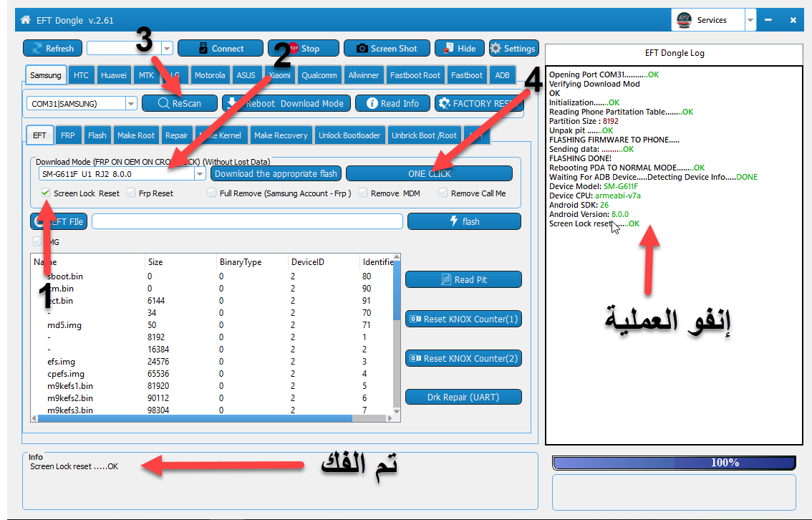The height and width of the screenshot is (520, 812).
Task: Click the Hide button icon
Action: pos(448,48)
